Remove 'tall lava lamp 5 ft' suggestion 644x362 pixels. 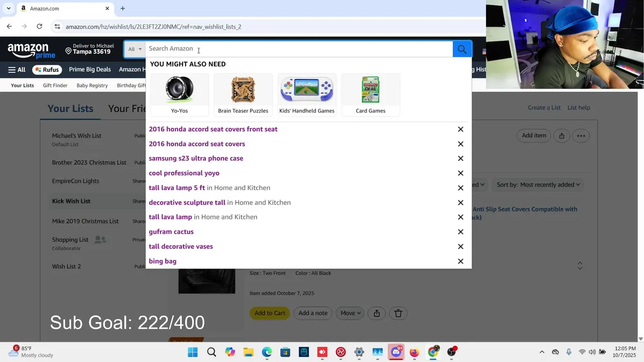pyautogui.click(x=460, y=188)
